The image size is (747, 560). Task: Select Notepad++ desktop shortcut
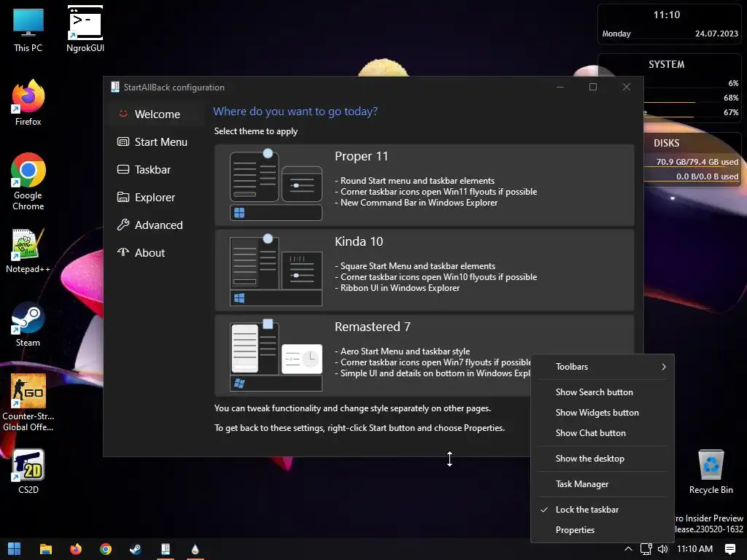coord(28,251)
